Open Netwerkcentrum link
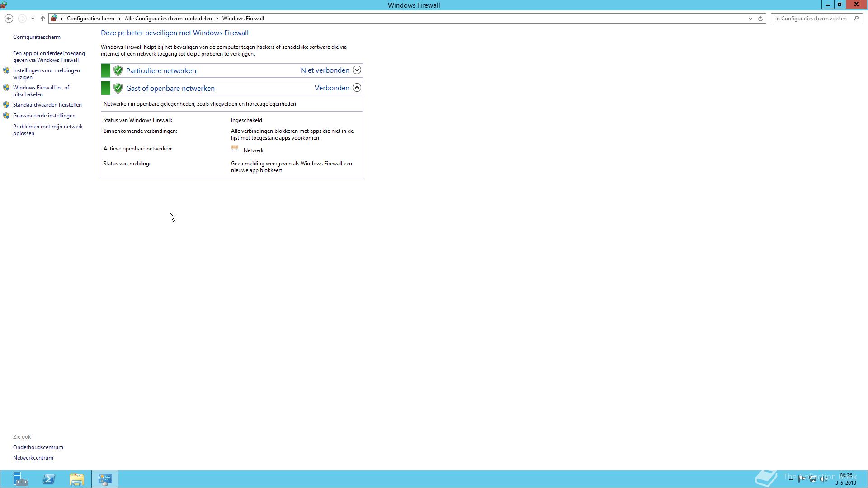 pos(33,458)
